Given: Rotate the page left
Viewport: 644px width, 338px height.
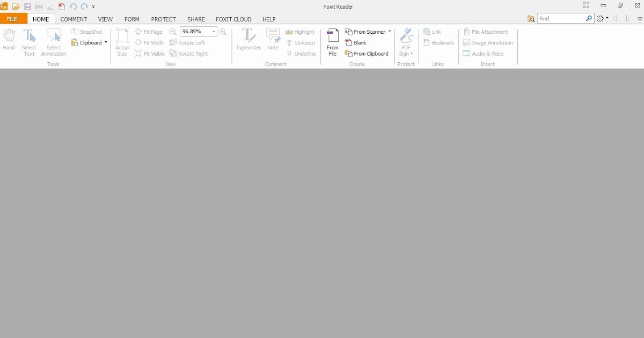Looking at the screenshot, I should pyautogui.click(x=189, y=42).
